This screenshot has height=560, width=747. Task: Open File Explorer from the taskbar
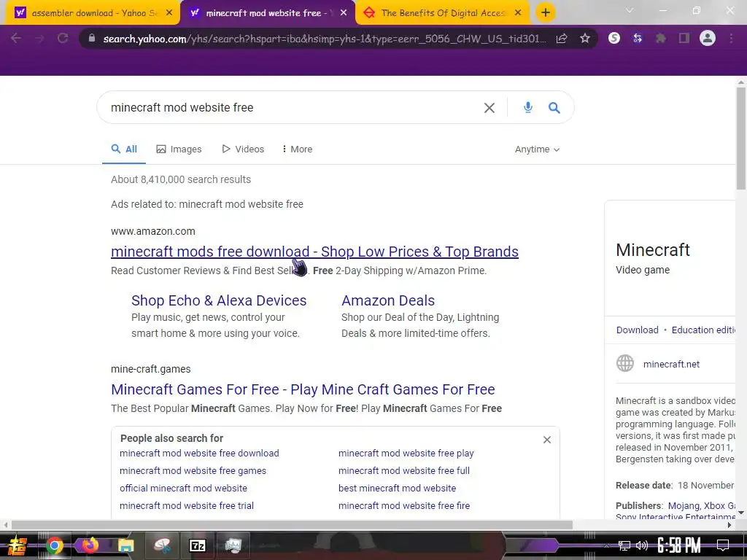pos(125,545)
